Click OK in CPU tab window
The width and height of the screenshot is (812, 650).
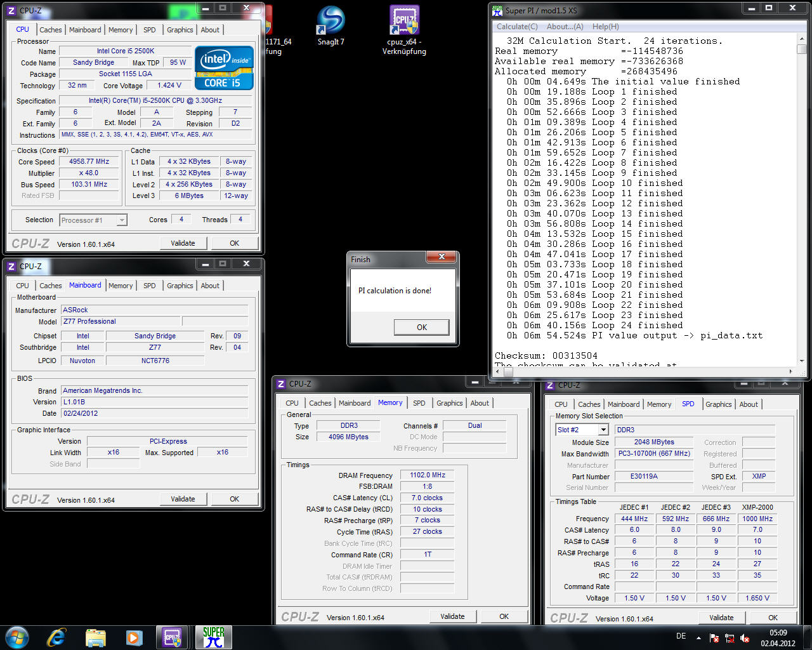click(234, 243)
